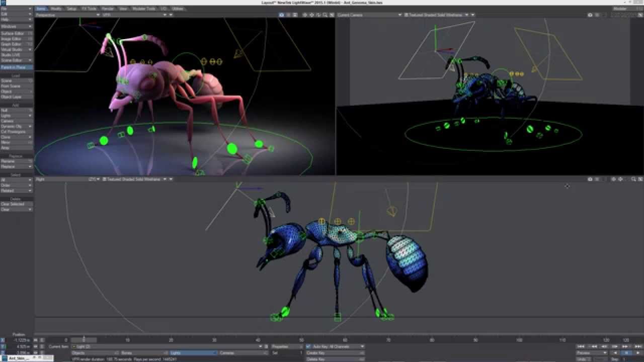Open the Render menu tab
The height and width of the screenshot is (362, 644).
pyautogui.click(x=108, y=9)
